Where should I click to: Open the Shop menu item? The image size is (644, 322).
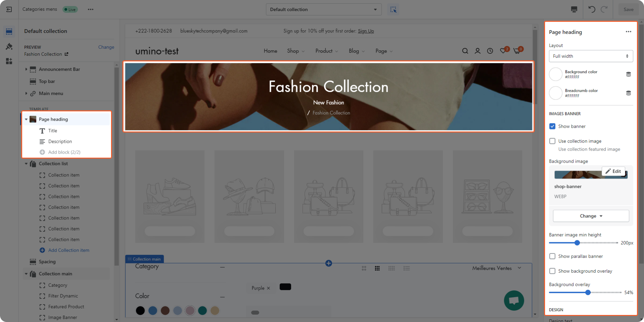296,51
